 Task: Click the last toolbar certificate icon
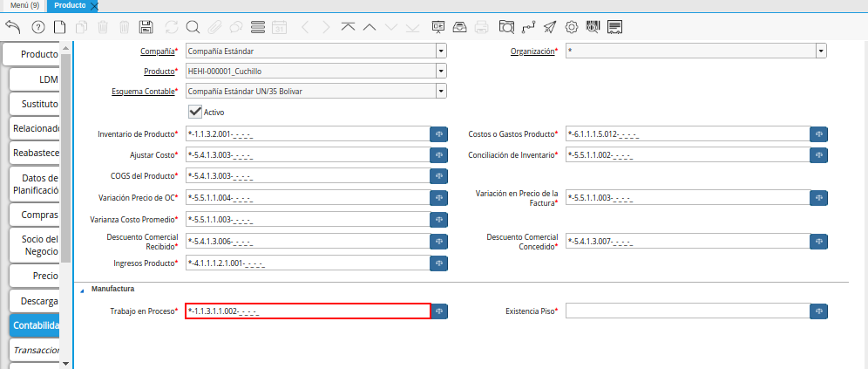615,26
